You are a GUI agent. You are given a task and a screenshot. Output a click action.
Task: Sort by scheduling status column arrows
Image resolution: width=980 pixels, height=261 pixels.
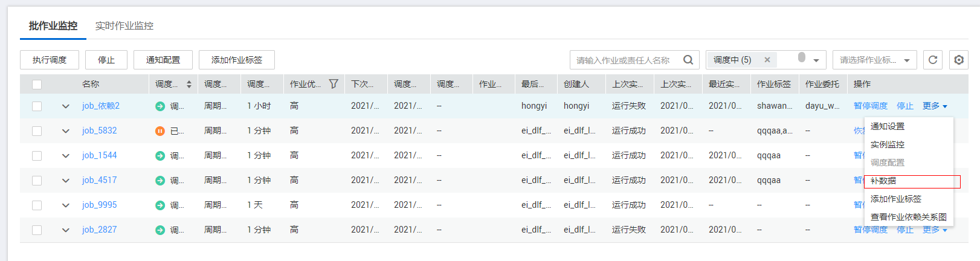pyautogui.click(x=189, y=84)
